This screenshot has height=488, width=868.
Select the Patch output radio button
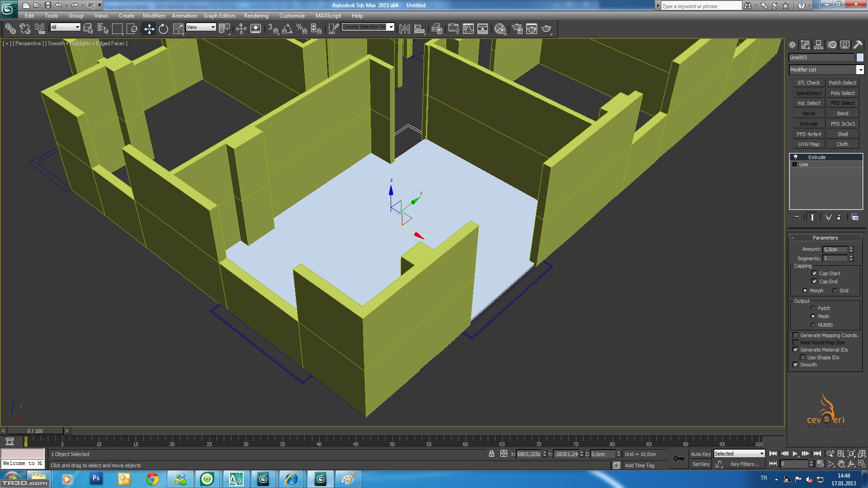(813, 308)
